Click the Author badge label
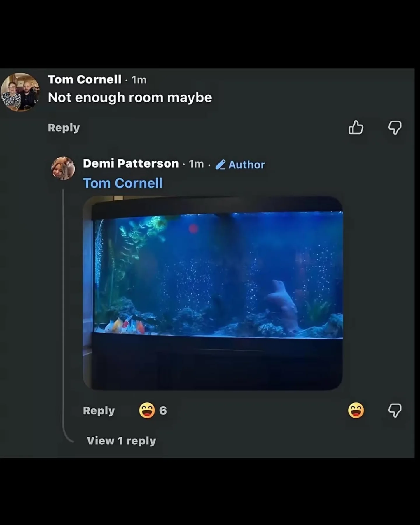Screen dimensions: 420x525 247,165
